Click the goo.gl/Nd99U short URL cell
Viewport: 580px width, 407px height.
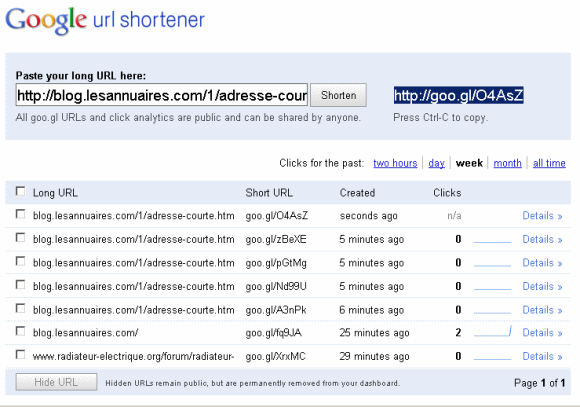pos(276,286)
